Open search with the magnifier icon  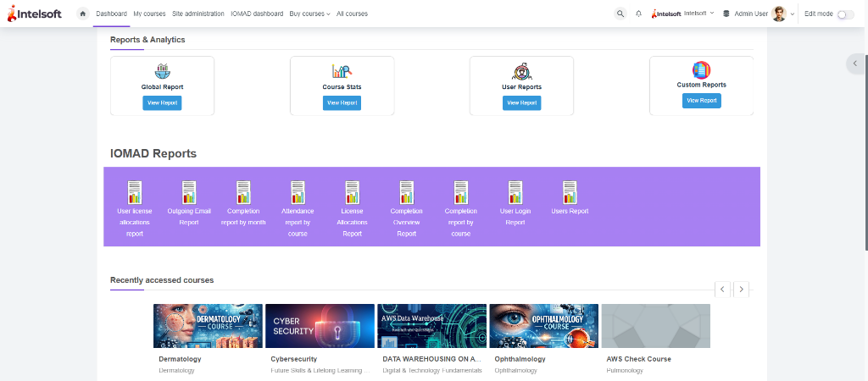620,14
